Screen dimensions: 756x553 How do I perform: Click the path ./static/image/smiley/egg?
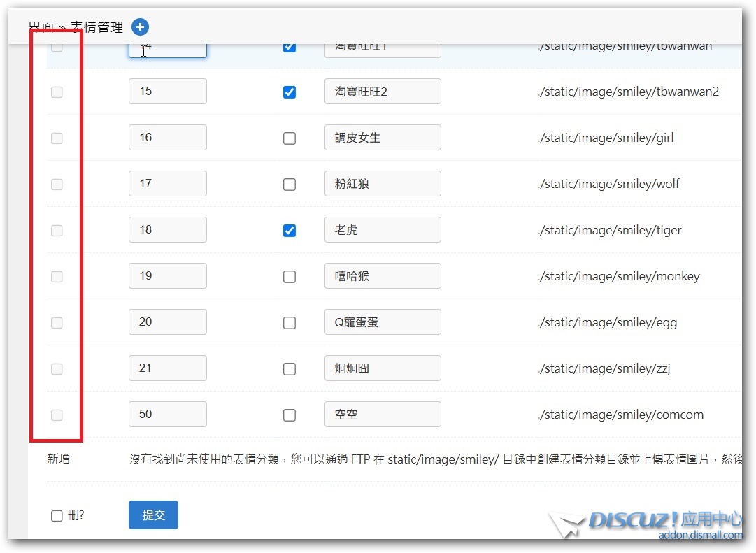pyautogui.click(x=608, y=322)
